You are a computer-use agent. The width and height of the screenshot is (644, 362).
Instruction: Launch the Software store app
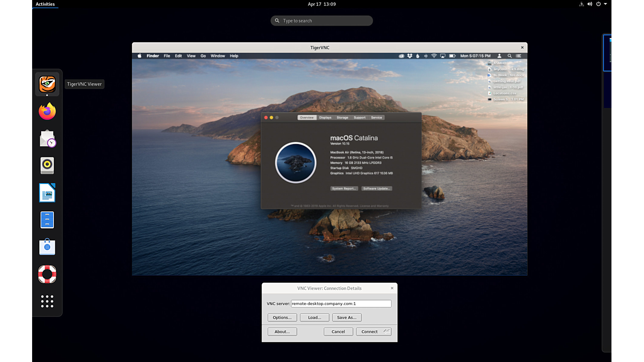[x=47, y=247]
